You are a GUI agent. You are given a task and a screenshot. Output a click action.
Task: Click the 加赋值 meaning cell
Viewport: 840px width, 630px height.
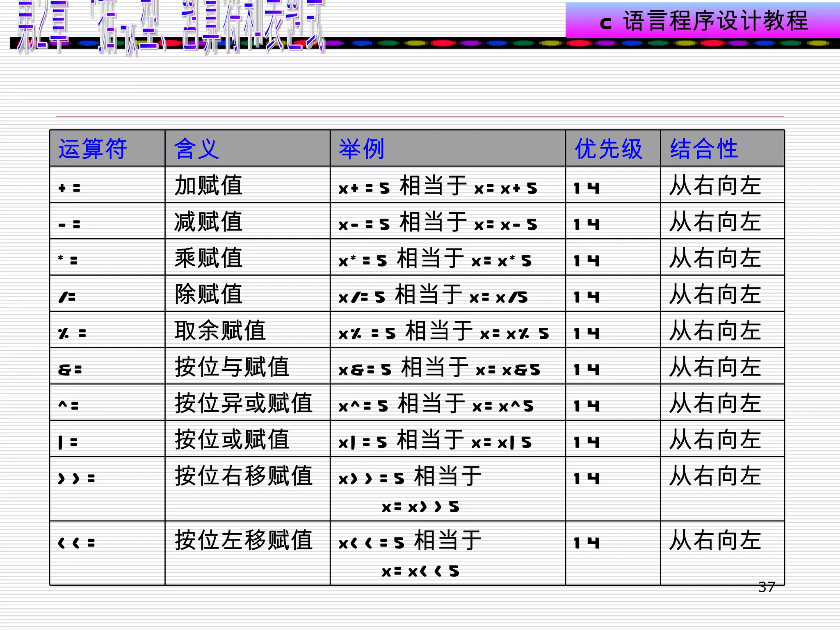pos(248,185)
